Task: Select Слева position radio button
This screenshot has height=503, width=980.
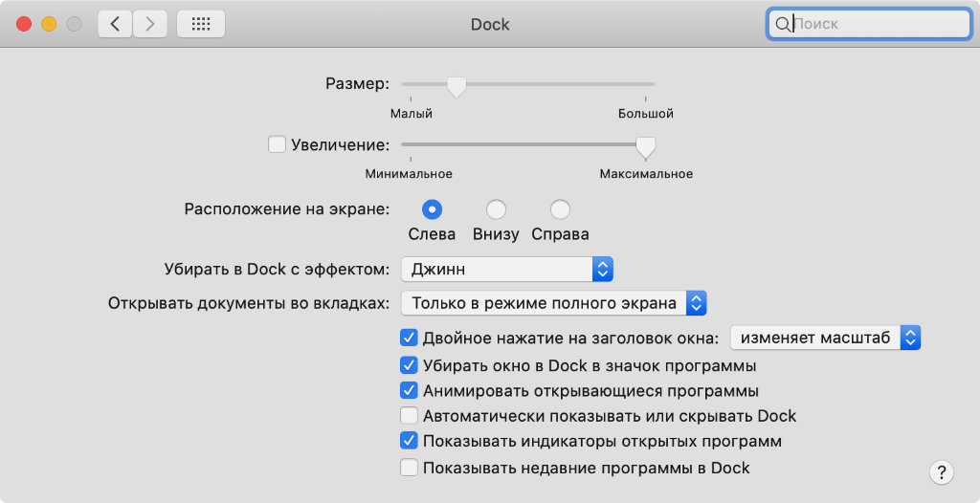Action: [x=432, y=209]
